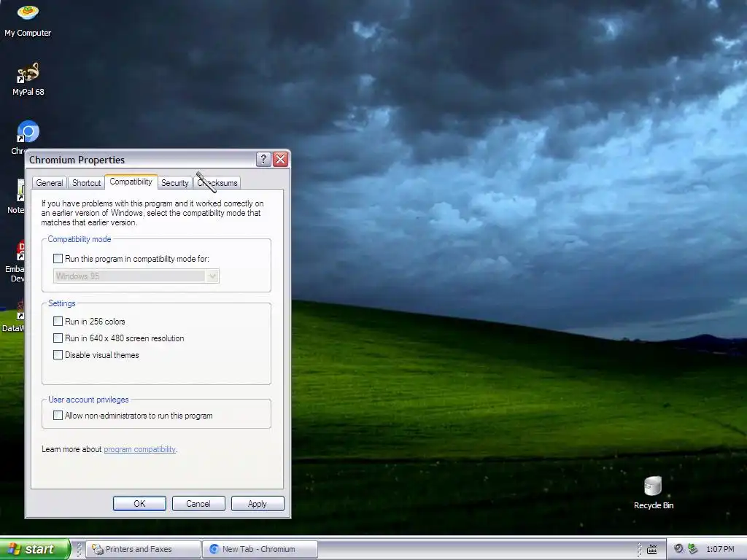Open the Shortcut tab
Viewport: 747px width, 560px height.
[86, 183]
